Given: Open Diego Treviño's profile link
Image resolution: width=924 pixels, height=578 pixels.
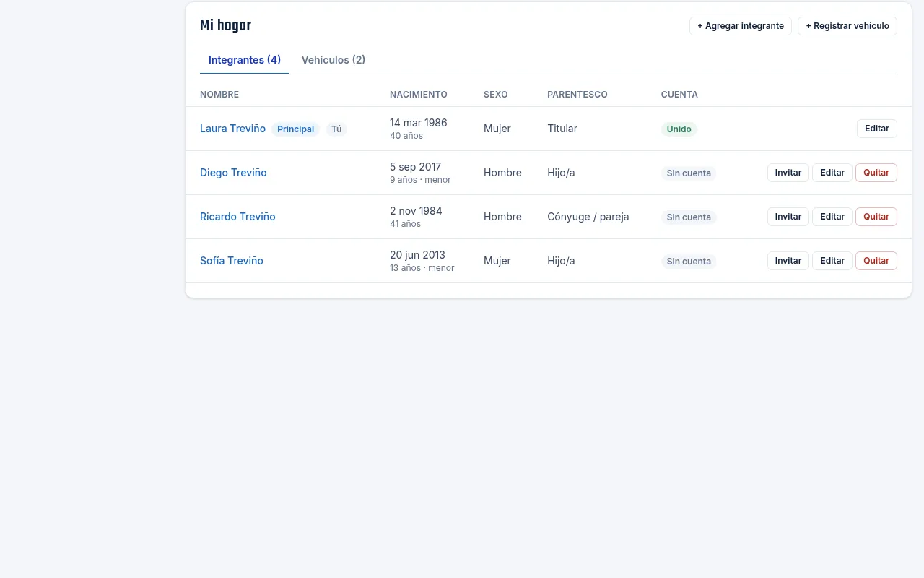Looking at the screenshot, I should tap(233, 173).
